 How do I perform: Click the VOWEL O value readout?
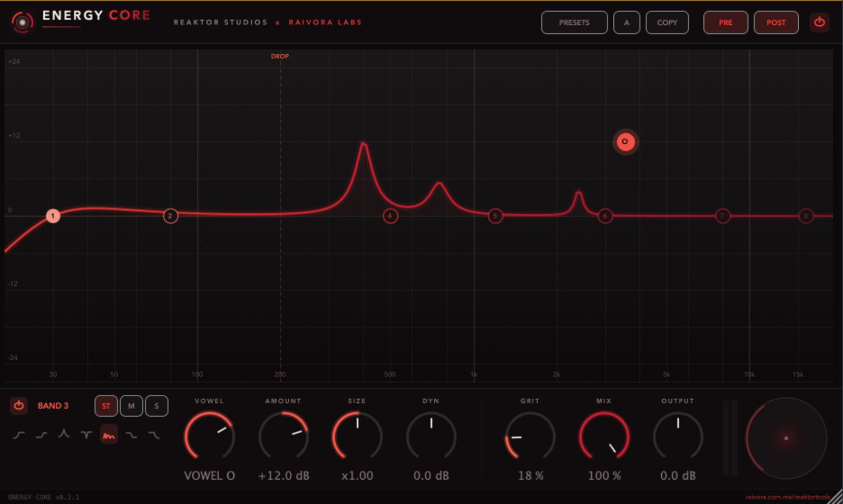(209, 476)
